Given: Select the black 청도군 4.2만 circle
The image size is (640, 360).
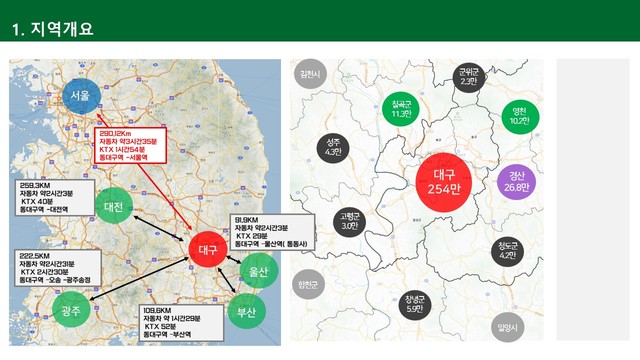Looking at the screenshot, I should (x=508, y=251).
